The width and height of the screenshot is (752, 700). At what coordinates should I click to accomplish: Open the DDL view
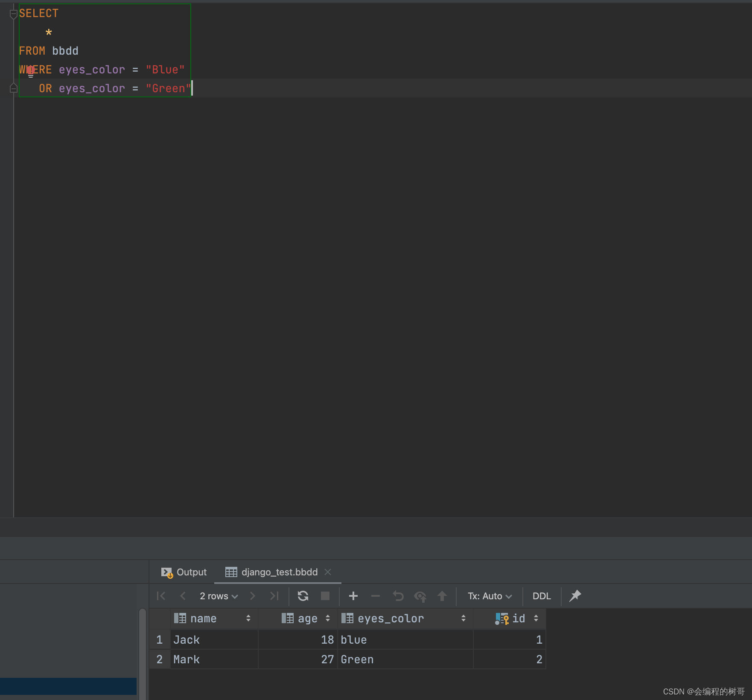542,596
